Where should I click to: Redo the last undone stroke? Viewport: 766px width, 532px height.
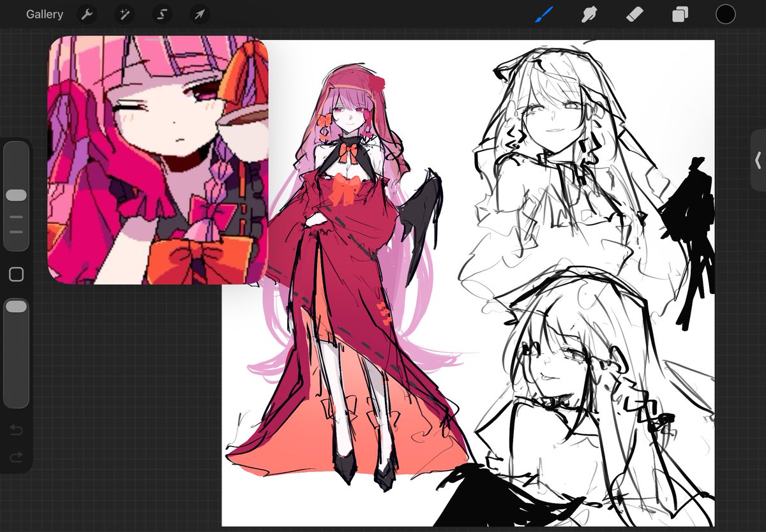(x=16, y=457)
